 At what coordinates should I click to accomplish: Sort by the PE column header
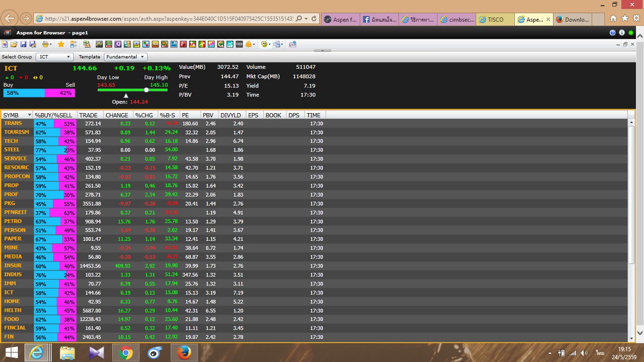190,115
